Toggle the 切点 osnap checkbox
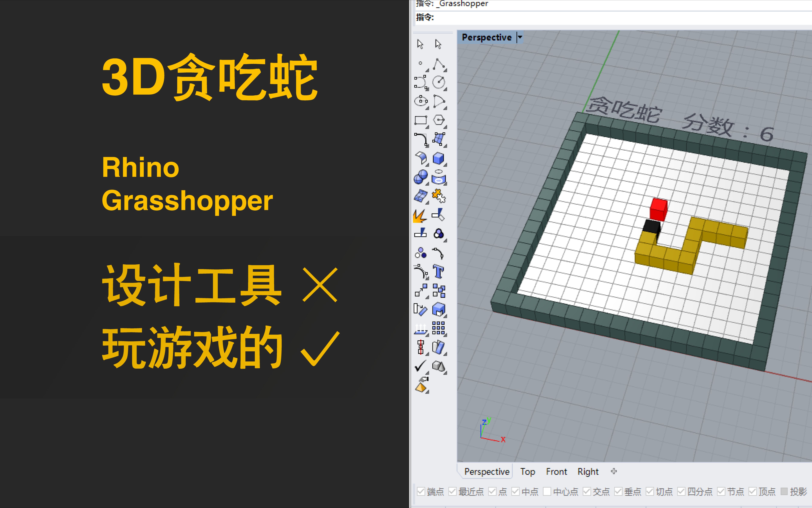This screenshot has height=508, width=812. [650, 492]
